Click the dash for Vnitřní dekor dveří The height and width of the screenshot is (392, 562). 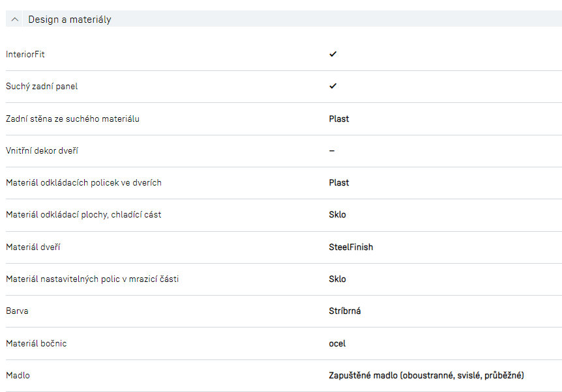pyautogui.click(x=331, y=150)
